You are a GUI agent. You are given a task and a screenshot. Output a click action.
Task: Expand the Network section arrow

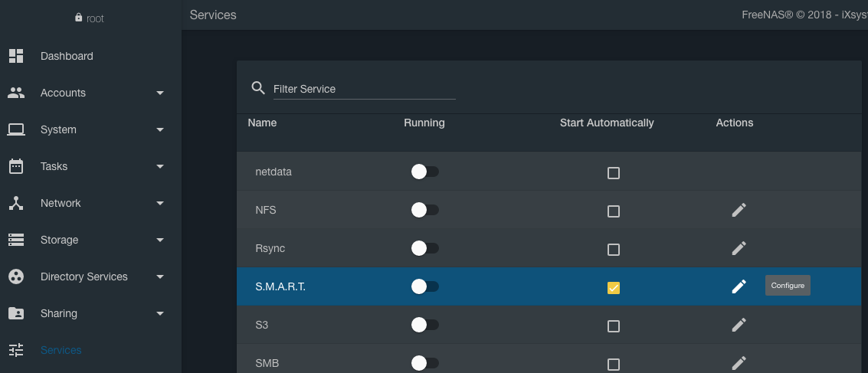[x=160, y=203]
